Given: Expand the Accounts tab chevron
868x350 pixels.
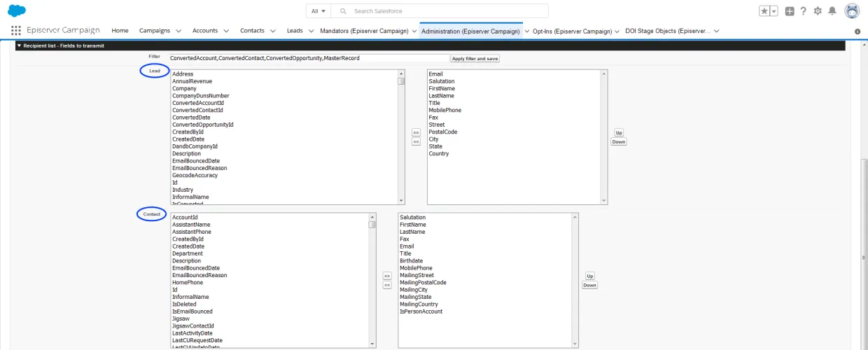Looking at the screenshot, I should (226, 31).
